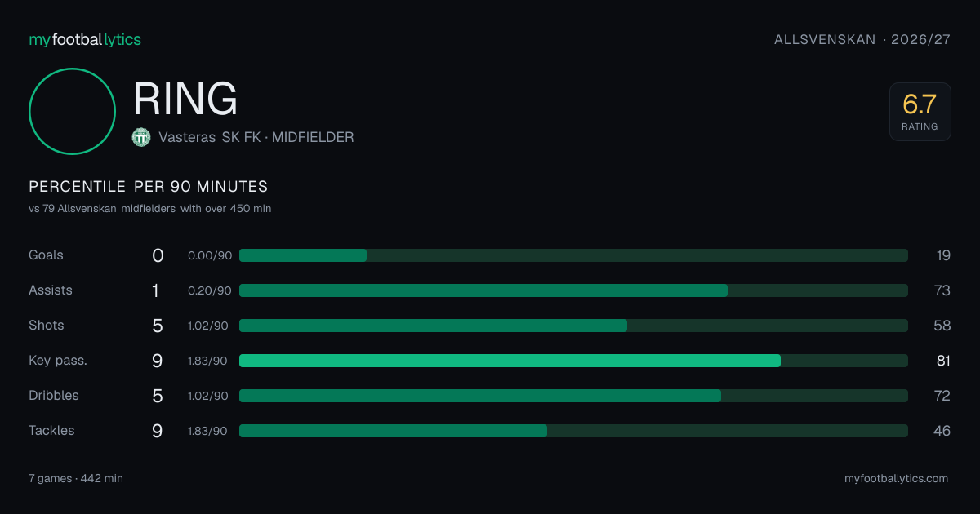This screenshot has width=980, height=514.
Task: Click the Key pass. percentile value 81
Action: coord(943,361)
